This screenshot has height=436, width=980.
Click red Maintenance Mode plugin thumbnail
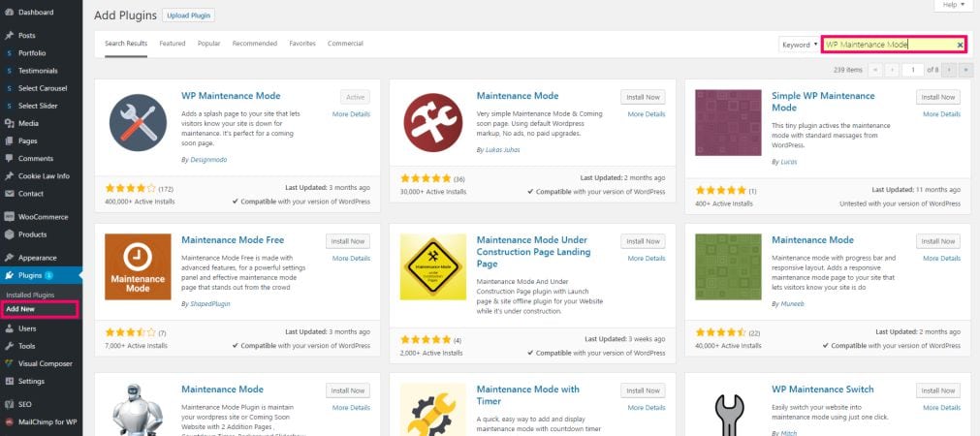tap(433, 122)
